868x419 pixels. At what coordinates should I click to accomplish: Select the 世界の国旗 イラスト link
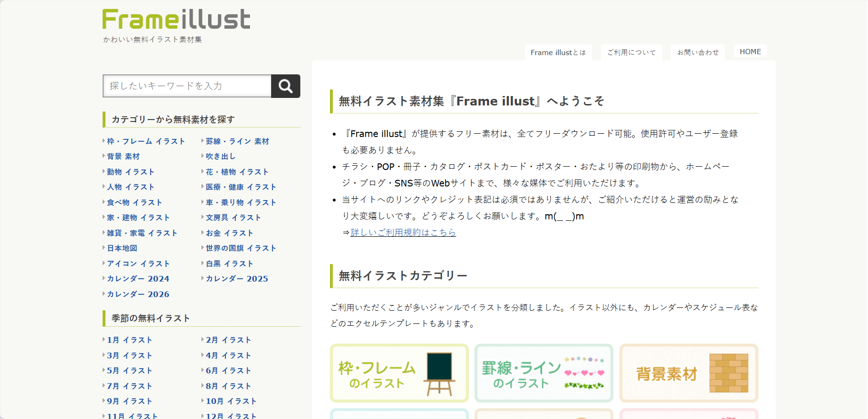(x=241, y=248)
